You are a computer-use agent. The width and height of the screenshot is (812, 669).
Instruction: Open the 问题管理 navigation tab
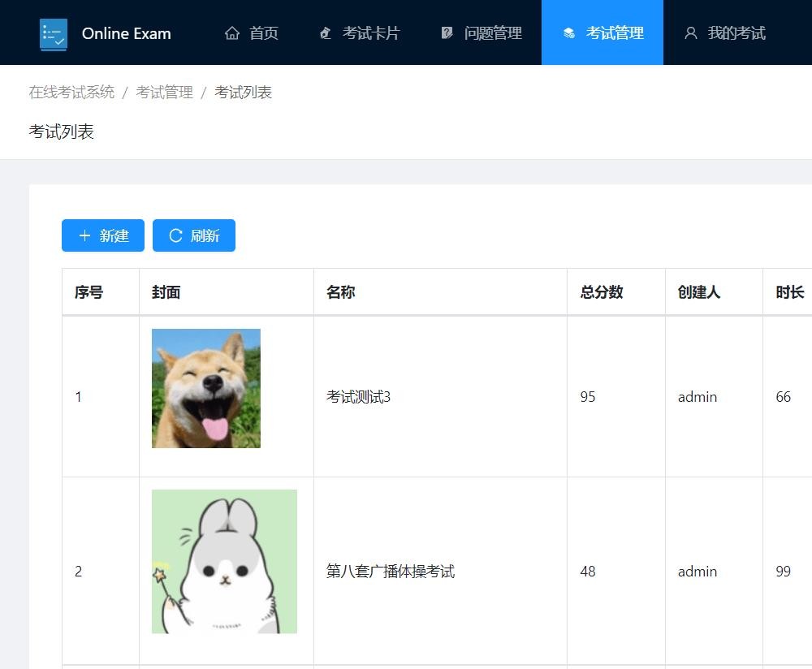492,33
